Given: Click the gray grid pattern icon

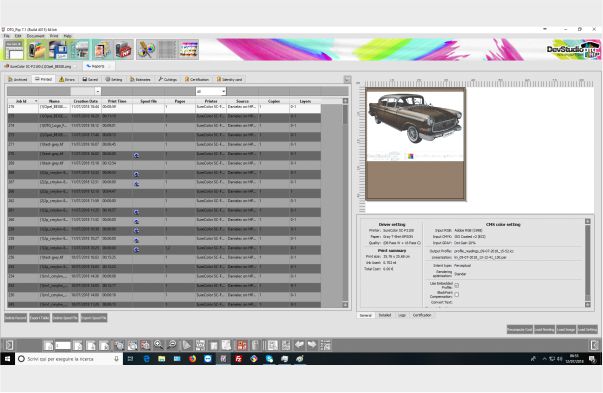Looking at the screenshot, I should point(167,50).
